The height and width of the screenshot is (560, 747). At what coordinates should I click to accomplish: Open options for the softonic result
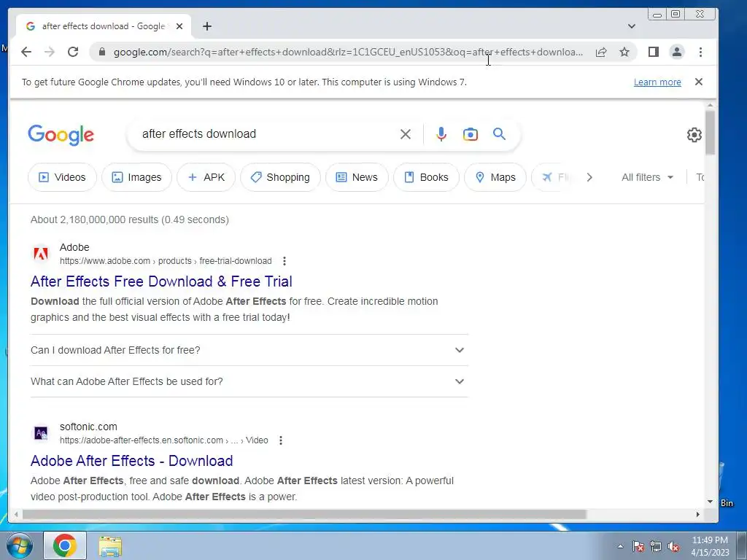(281, 440)
